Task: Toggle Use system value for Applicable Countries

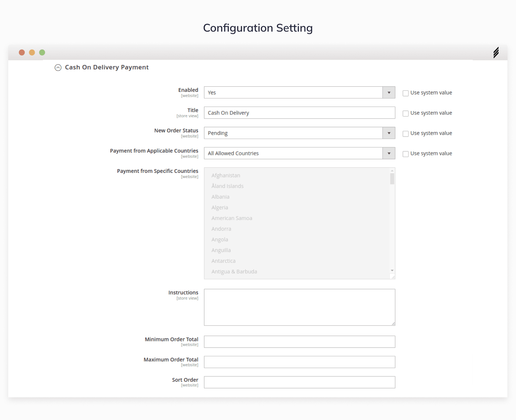Action: [406, 154]
